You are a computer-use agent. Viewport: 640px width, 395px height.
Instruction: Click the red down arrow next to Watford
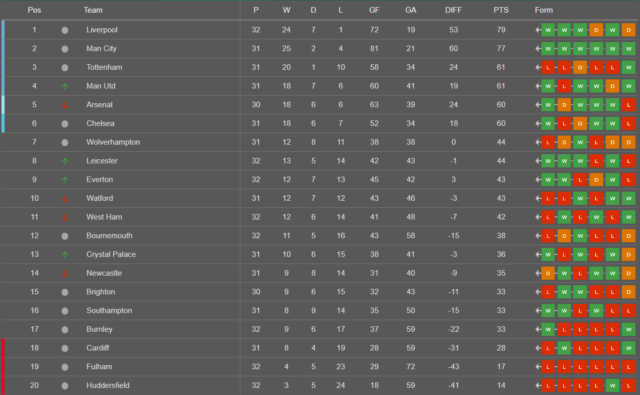pos(64,199)
